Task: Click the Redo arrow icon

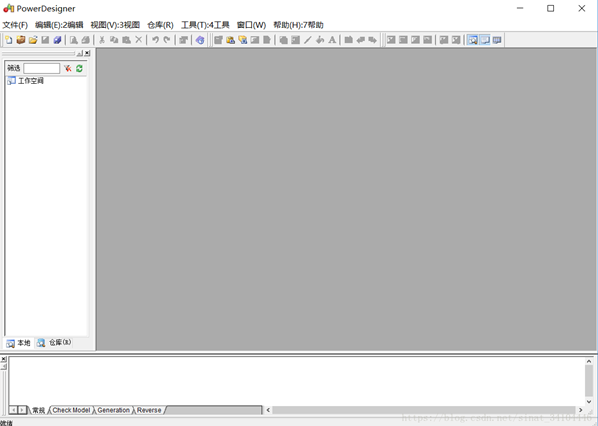Action: click(167, 40)
